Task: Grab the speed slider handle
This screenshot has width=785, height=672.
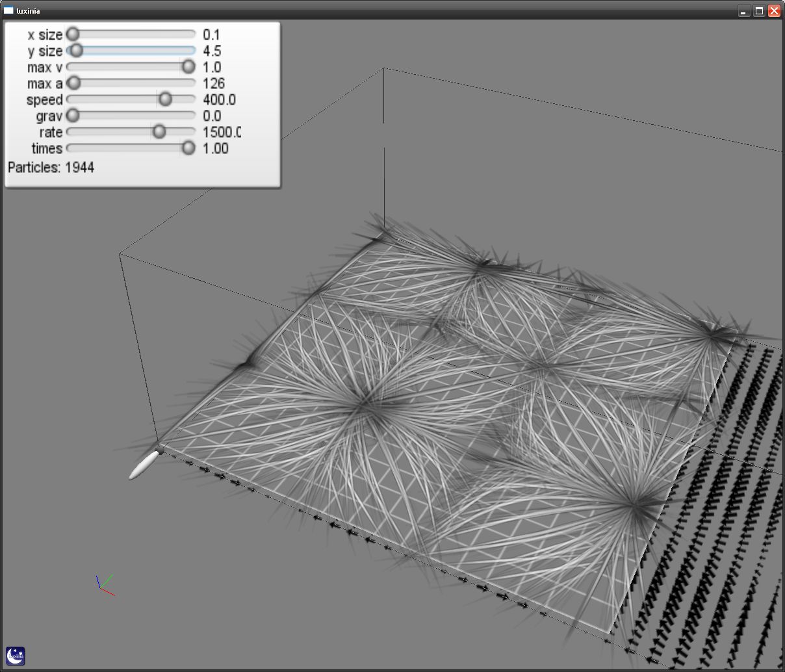Action: point(165,99)
